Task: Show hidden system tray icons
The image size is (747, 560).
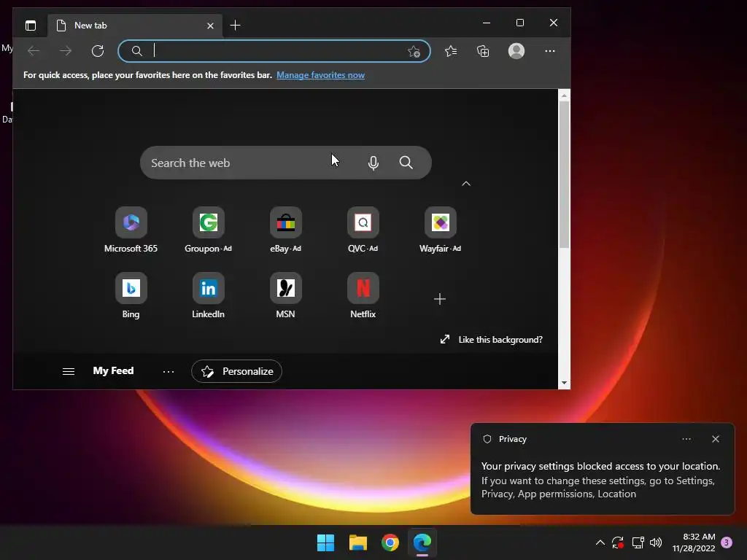Action: (x=600, y=542)
